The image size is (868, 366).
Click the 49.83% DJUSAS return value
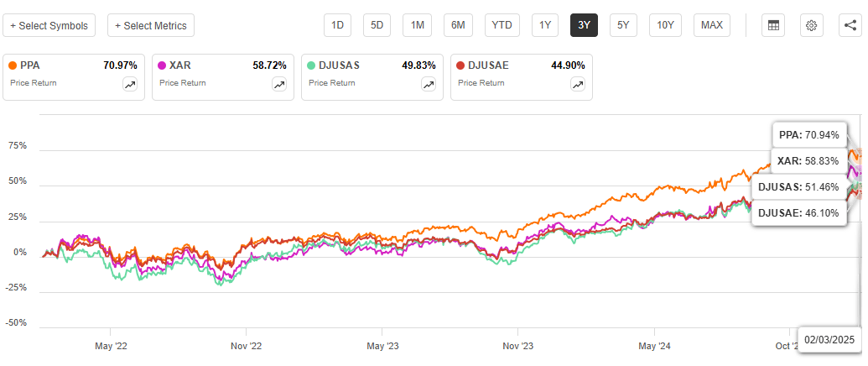pyautogui.click(x=419, y=65)
